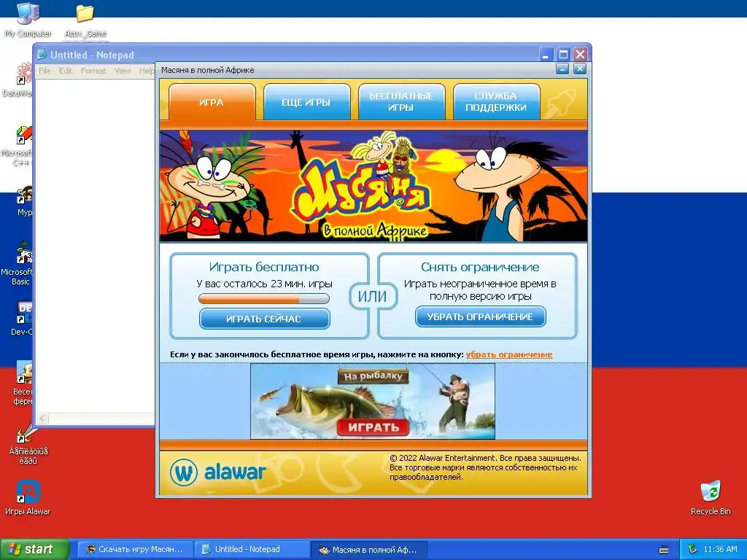Click the УБРАТЬ ОГРАНИЧЕНИЕ button
This screenshot has height=560, width=747.
click(480, 316)
